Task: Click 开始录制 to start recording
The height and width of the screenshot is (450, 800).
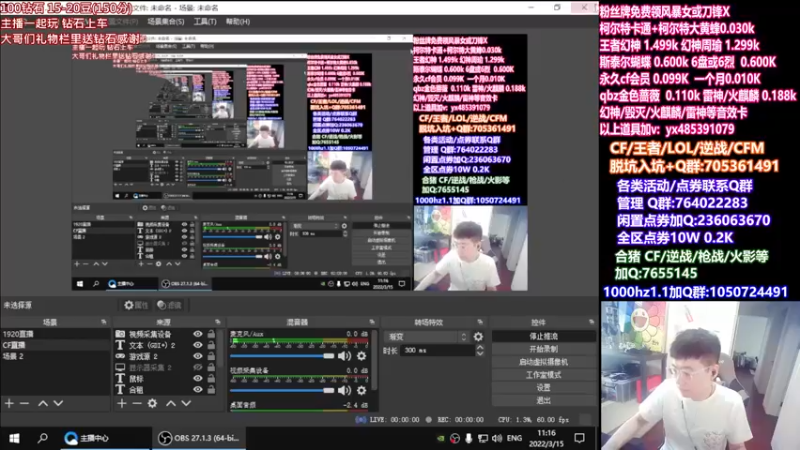Action: 543,349
